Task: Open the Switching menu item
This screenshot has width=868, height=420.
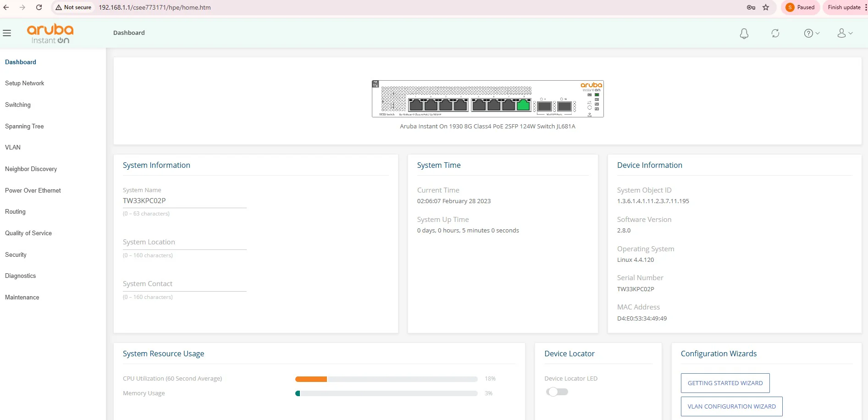Action: click(18, 105)
